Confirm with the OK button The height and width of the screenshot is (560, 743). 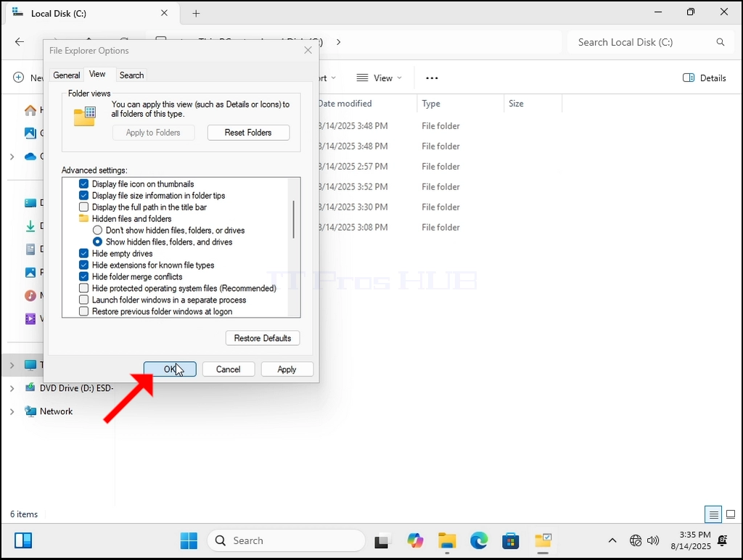click(170, 369)
